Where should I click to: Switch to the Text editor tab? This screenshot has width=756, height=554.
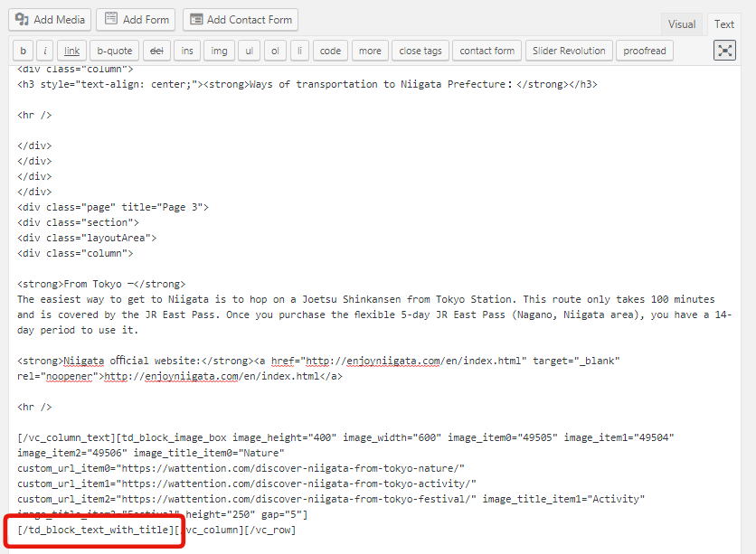coord(723,24)
